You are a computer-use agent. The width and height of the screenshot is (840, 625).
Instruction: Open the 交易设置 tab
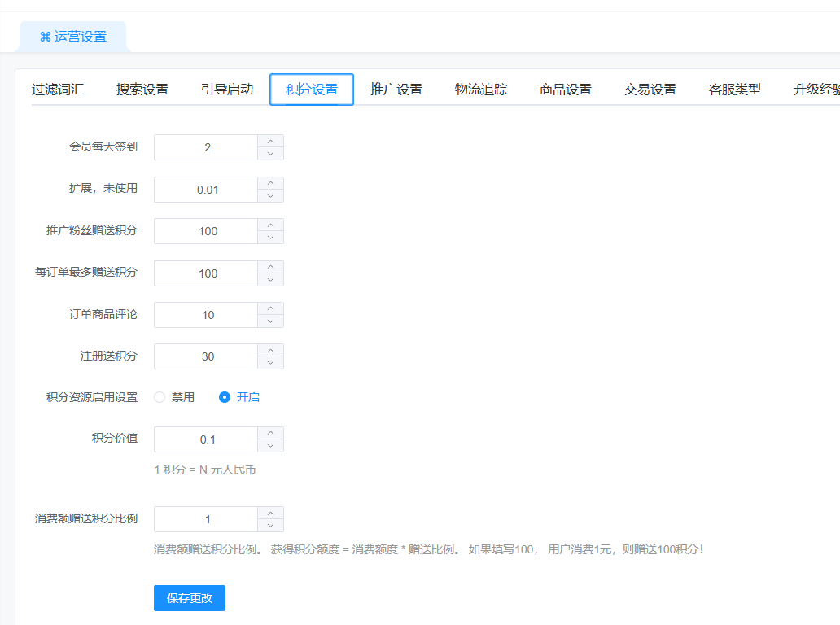click(650, 90)
